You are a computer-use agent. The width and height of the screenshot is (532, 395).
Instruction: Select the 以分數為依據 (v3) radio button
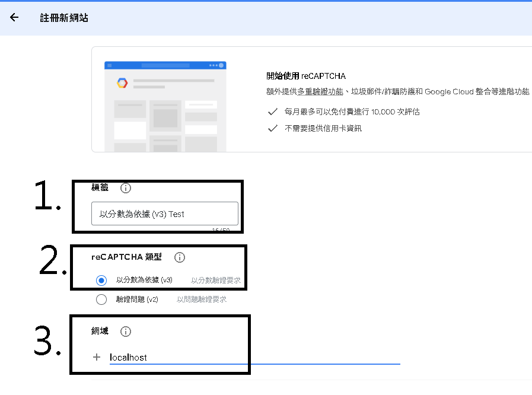(101, 281)
